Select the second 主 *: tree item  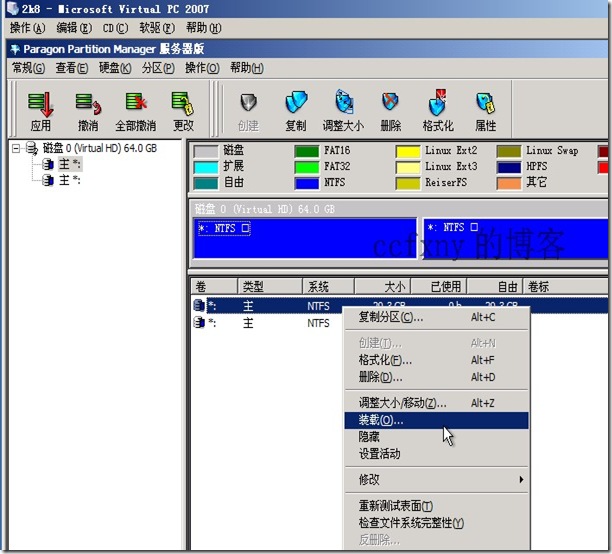(x=69, y=180)
